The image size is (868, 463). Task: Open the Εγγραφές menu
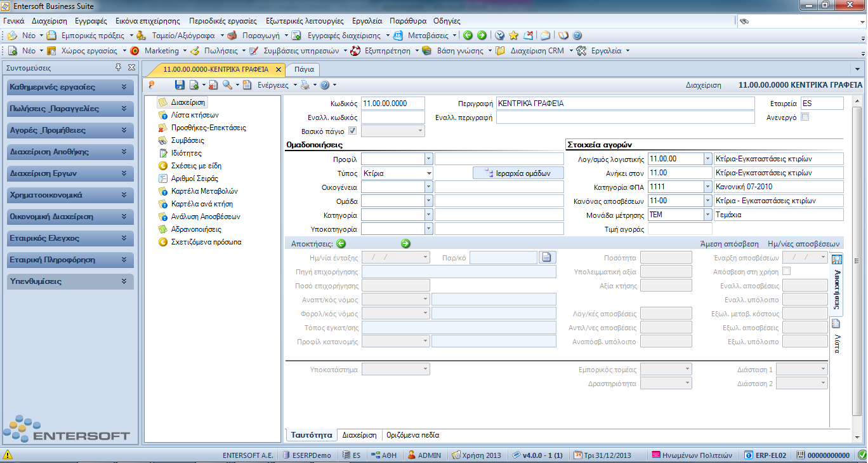click(x=91, y=21)
